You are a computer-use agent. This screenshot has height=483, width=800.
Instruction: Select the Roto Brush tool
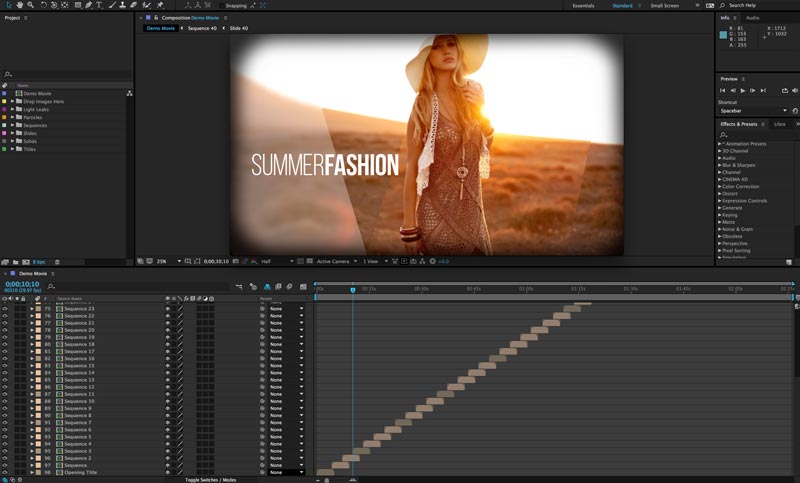146,5
